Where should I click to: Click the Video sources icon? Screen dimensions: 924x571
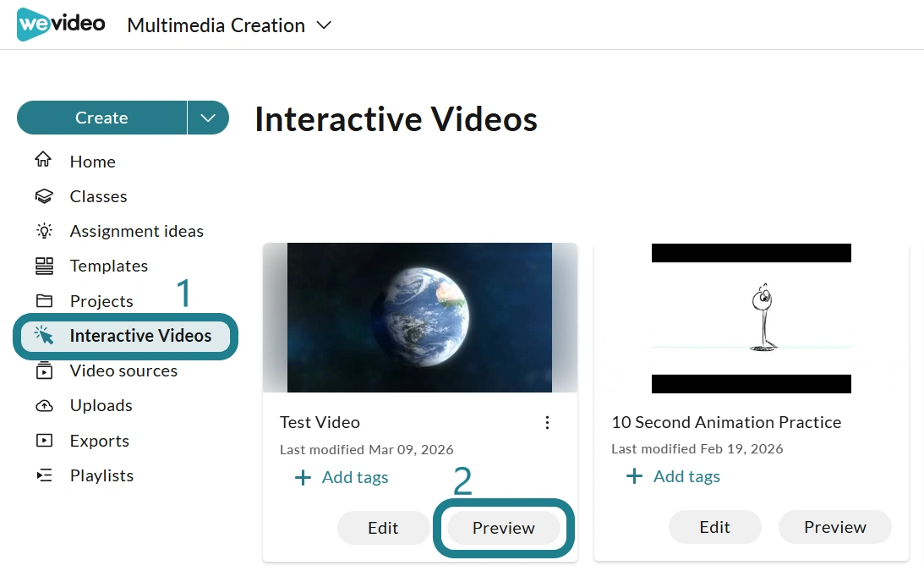tap(44, 371)
